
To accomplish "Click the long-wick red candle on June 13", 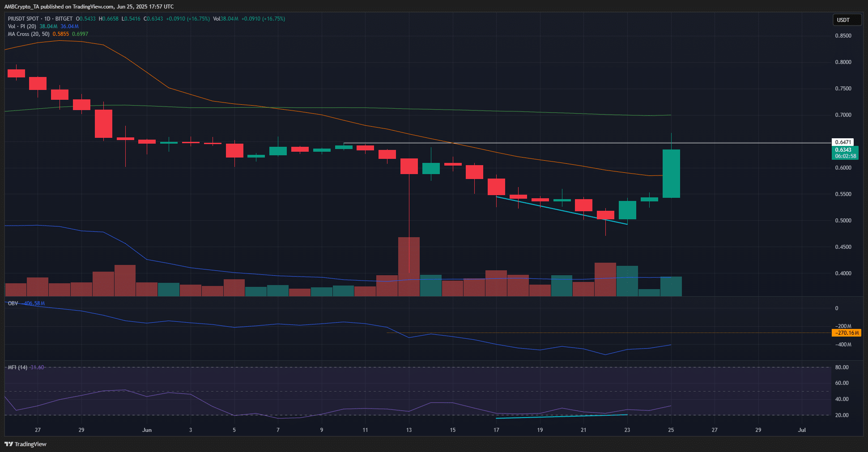I will [409, 166].
